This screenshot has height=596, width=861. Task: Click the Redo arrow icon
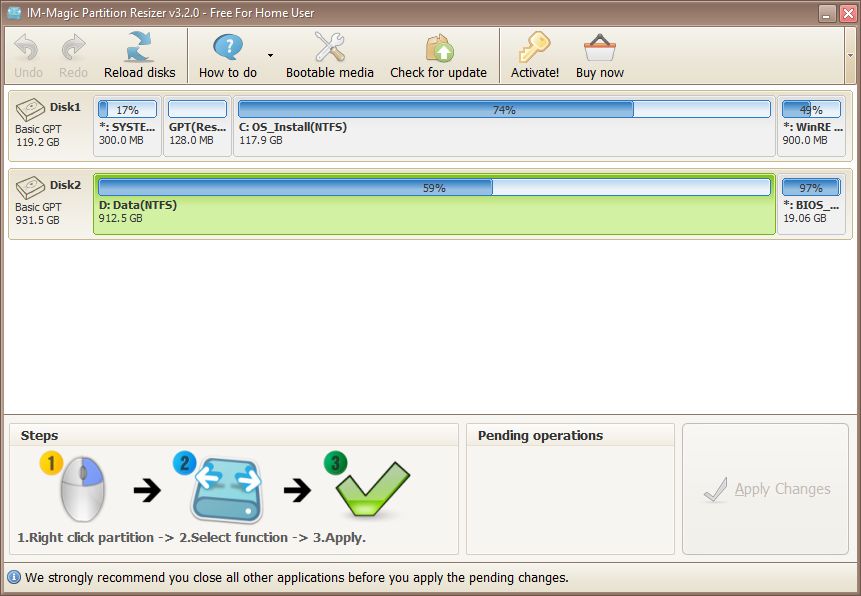pos(72,47)
